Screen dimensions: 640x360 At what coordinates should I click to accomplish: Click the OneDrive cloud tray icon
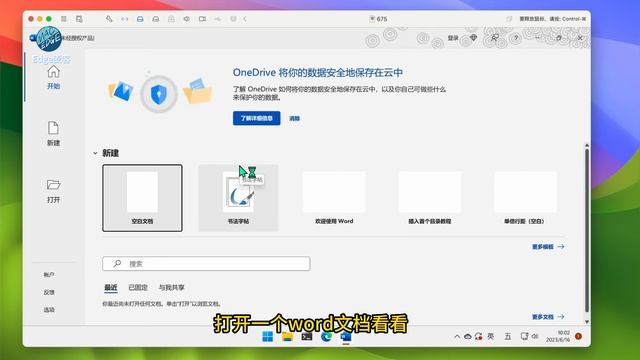pyautogui.click(x=468, y=337)
